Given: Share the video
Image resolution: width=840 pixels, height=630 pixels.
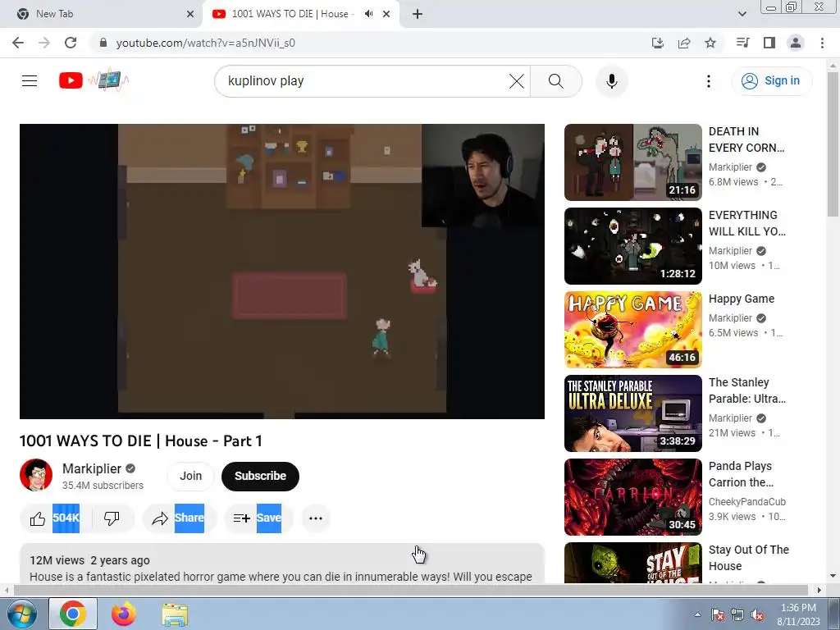Looking at the screenshot, I should pyautogui.click(x=180, y=518).
